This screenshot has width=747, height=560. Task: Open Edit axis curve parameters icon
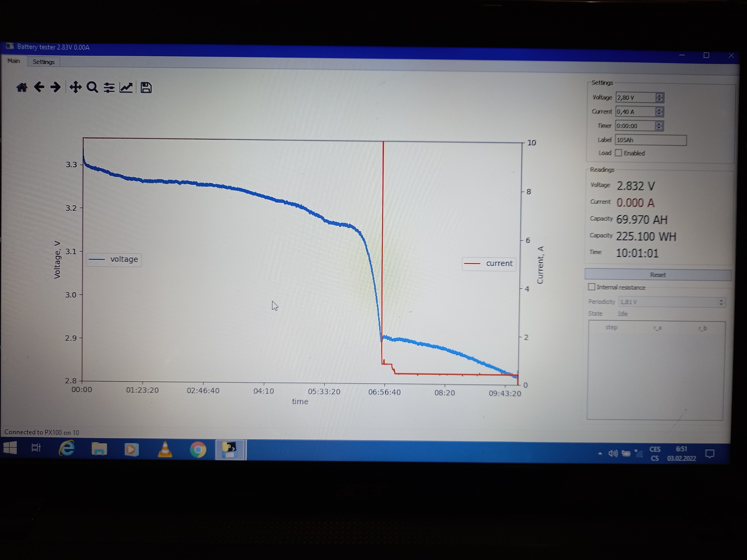tap(126, 87)
